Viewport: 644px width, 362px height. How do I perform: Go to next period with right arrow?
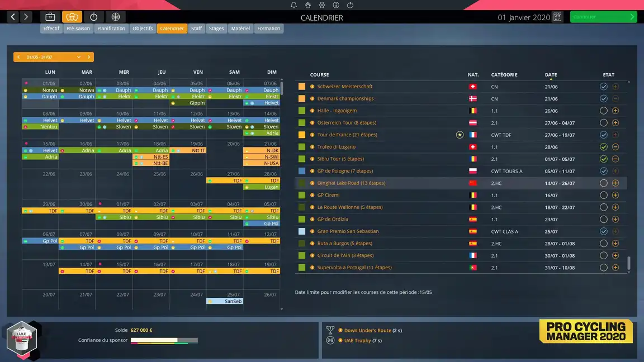[x=89, y=57]
